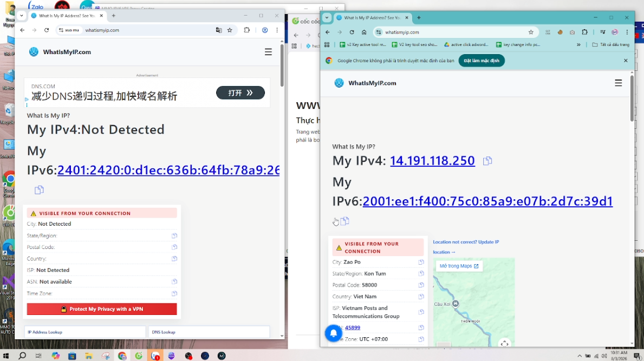This screenshot has width=644, height=361.
Task: Click the blue notification bell icon
Action: tap(333, 333)
